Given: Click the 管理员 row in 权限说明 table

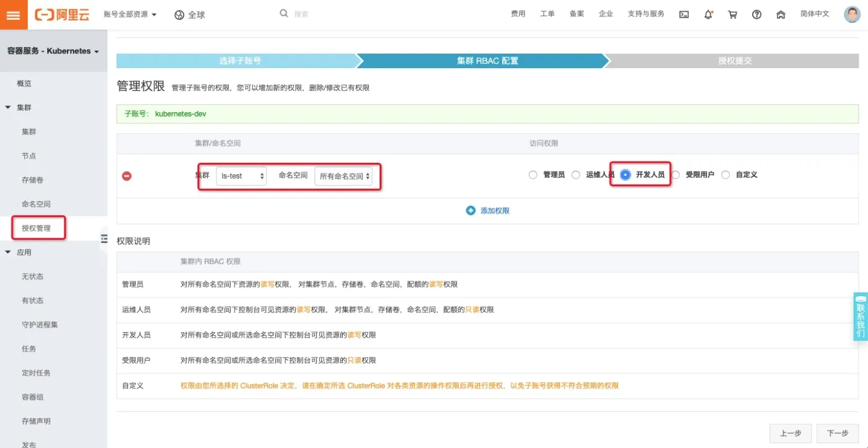Looking at the screenshot, I should click(487, 284).
